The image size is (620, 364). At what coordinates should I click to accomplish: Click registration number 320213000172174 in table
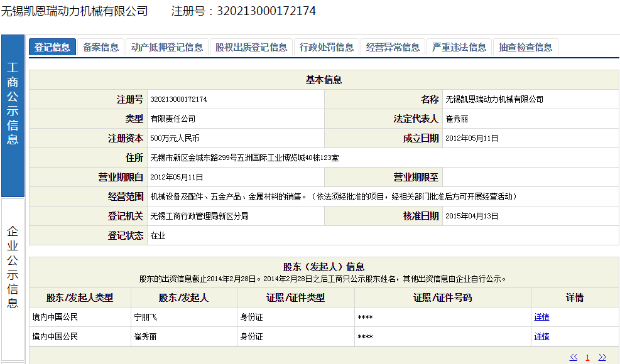coord(179,99)
